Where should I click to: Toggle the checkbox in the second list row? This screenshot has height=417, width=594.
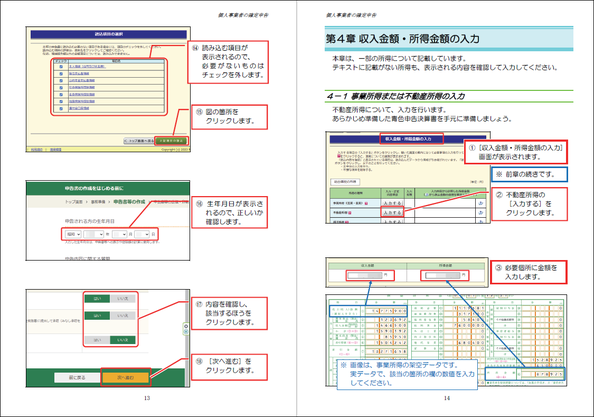point(61,73)
